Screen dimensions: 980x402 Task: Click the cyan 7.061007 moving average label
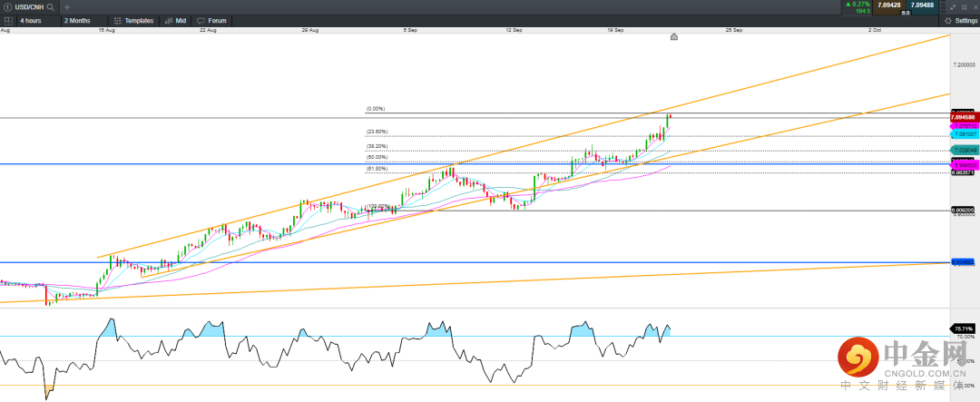(x=963, y=134)
